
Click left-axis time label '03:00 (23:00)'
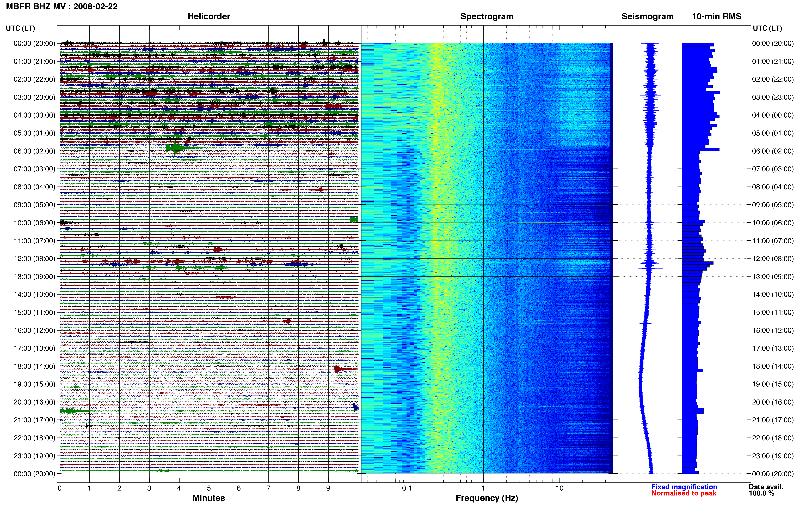34,97
